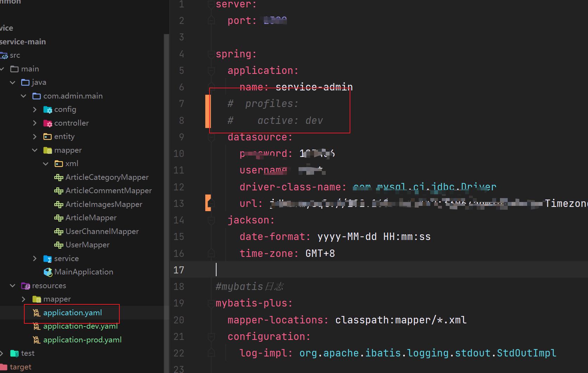Click the resources folder icon
This screenshot has width=588, height=373.
[x=25, y=285]
